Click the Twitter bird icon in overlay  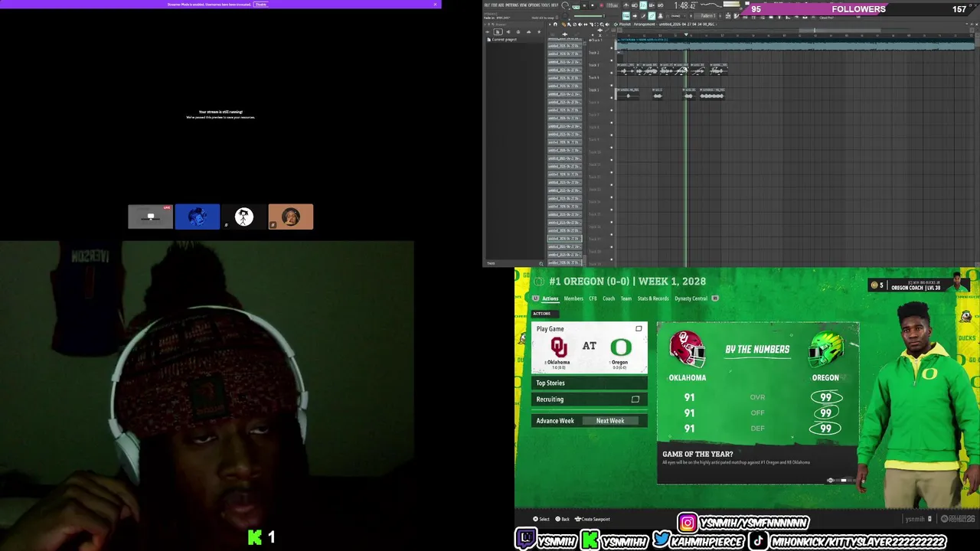(x=661, y=539)
